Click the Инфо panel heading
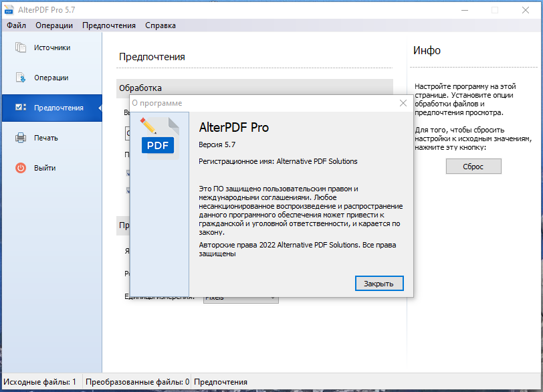 pos(427,51)
